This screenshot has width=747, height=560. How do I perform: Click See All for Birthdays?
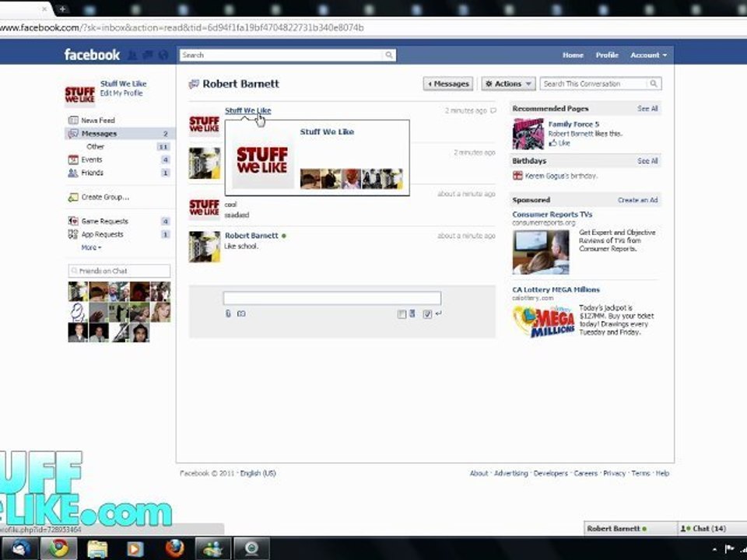(x=647, y=161)
